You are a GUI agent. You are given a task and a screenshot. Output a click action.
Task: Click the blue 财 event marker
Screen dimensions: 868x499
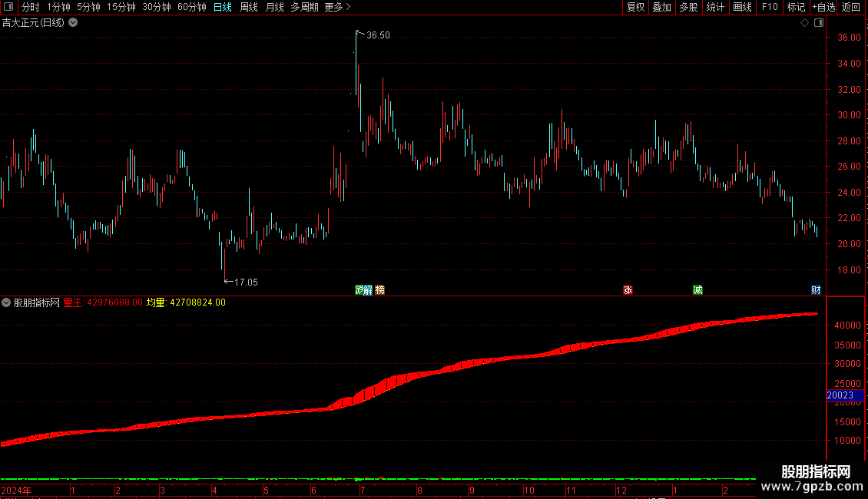click(x=816, y=290)
